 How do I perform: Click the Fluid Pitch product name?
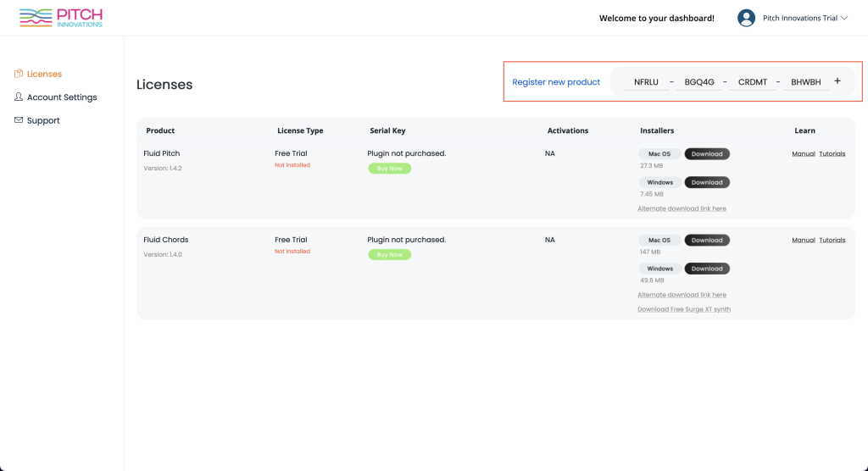coord(162,153)
